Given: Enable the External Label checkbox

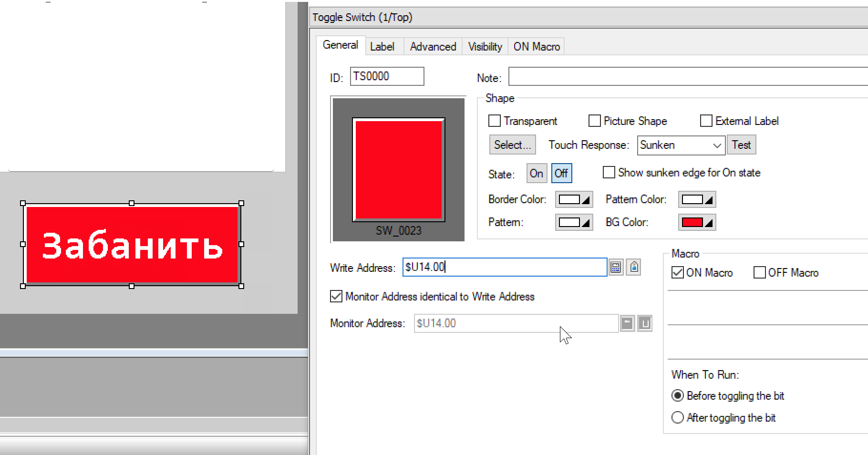Looking at the screenshot, I should tap(706, 121).
